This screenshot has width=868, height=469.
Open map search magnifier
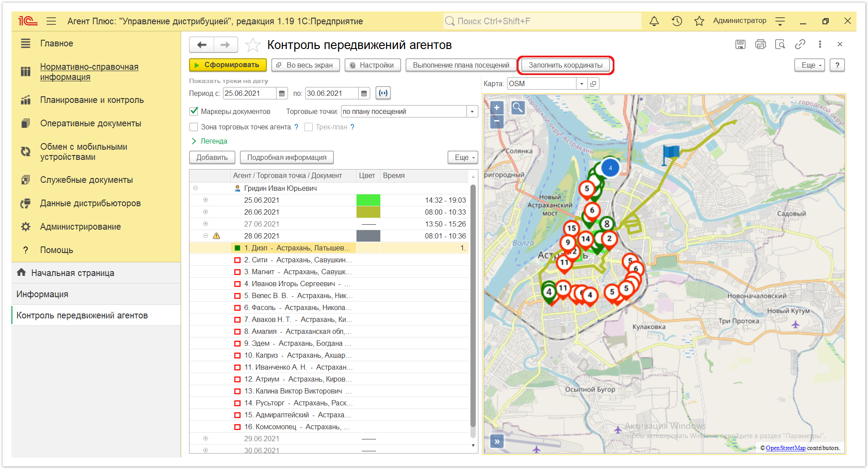pos(518,107)
